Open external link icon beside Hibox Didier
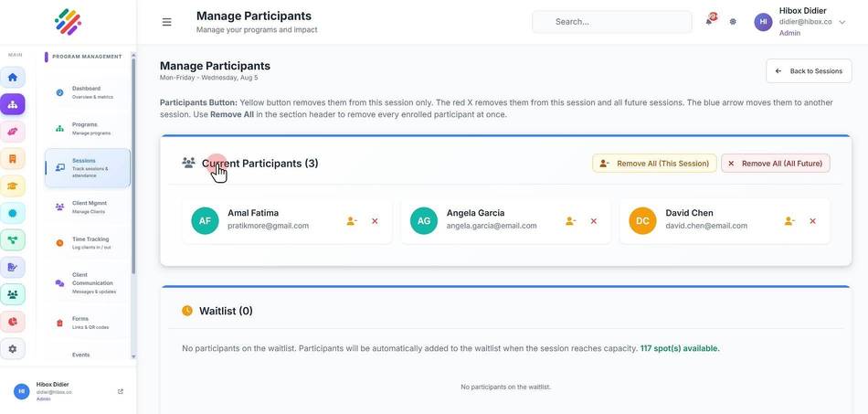 (121, 391)
